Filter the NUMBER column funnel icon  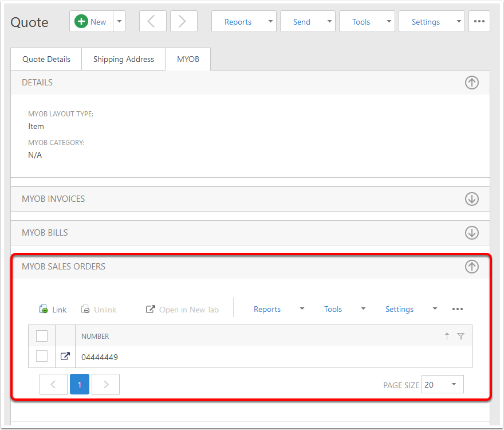[460, 337]
